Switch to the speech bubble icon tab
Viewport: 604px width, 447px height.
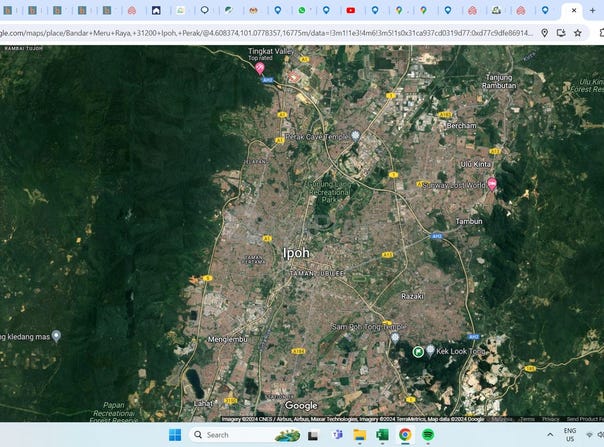(x=205, y=10)
